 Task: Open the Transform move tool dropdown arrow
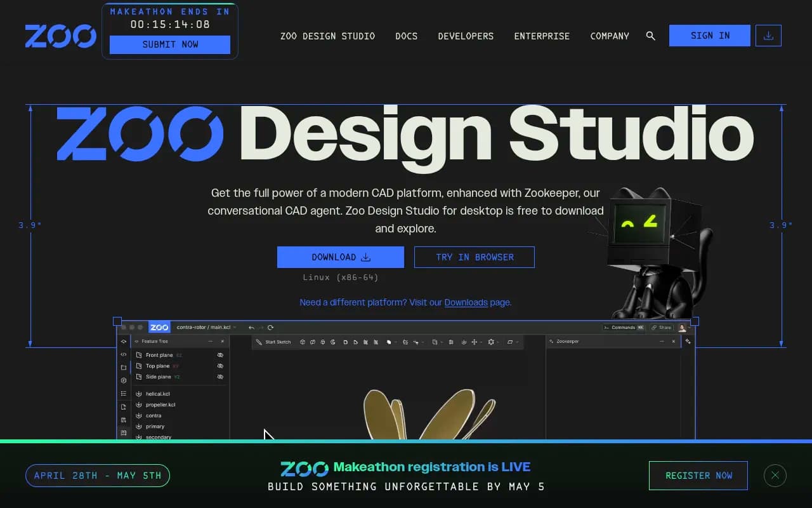(x=481, y=342)
